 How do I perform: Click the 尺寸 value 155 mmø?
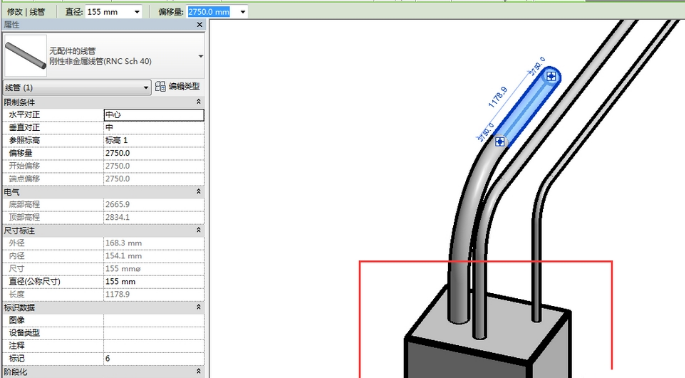pyautogui.click(x=154, y=269)
